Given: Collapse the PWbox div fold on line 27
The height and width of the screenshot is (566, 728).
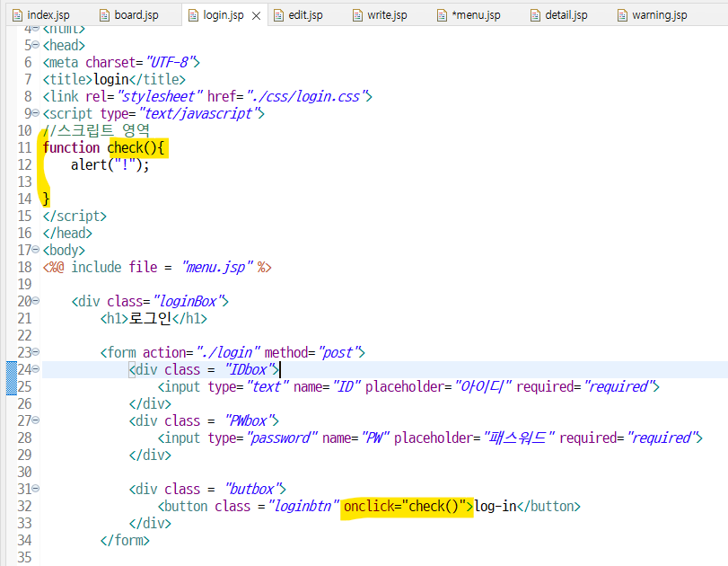Looking at the screenshot, I should [36, 420].
